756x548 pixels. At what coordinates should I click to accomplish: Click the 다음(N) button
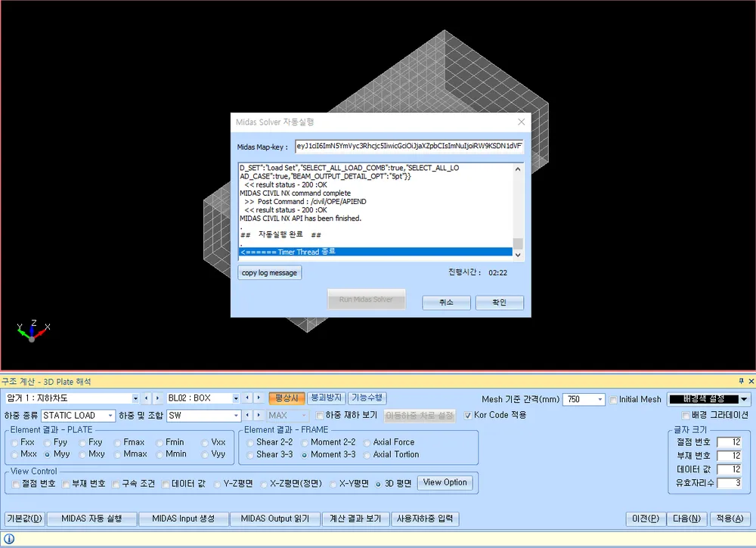(687, 519)
